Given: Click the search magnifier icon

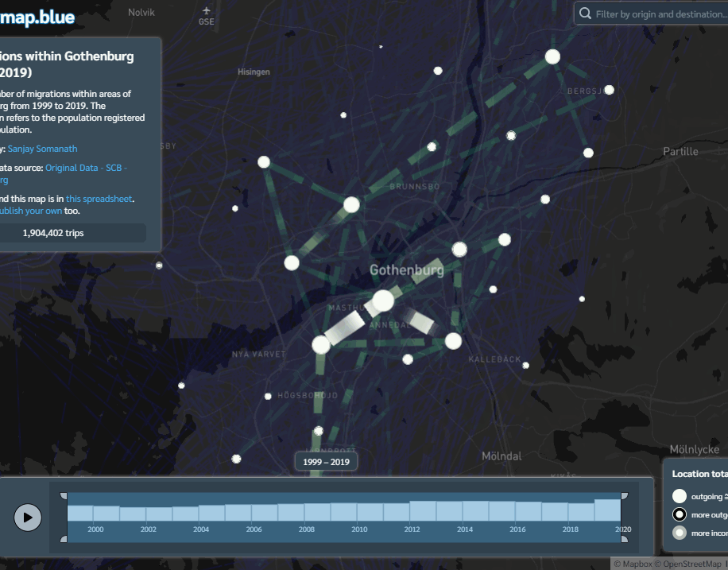Looking at the screenshot, I should coord(586,14).
